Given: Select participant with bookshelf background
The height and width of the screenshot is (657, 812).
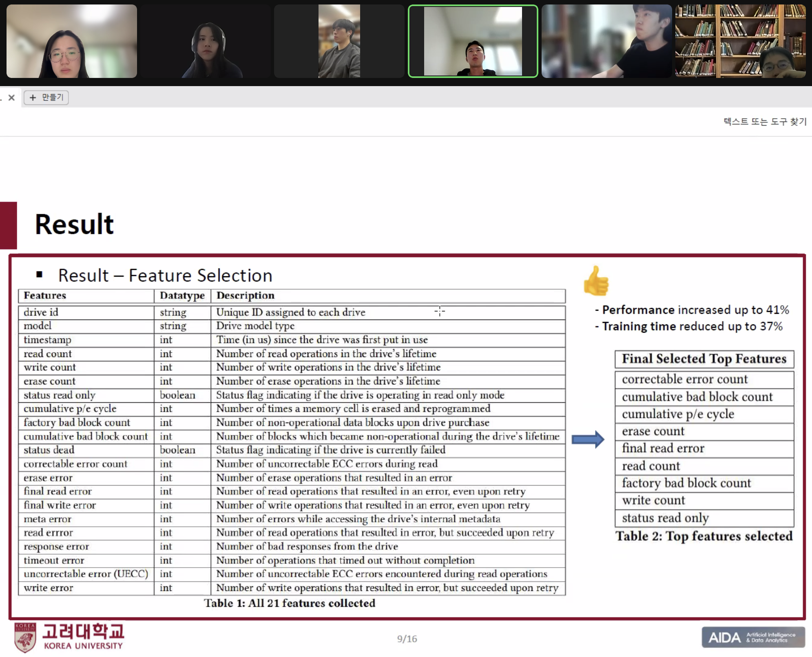Looking at the screenshot, I should point(740,41).
